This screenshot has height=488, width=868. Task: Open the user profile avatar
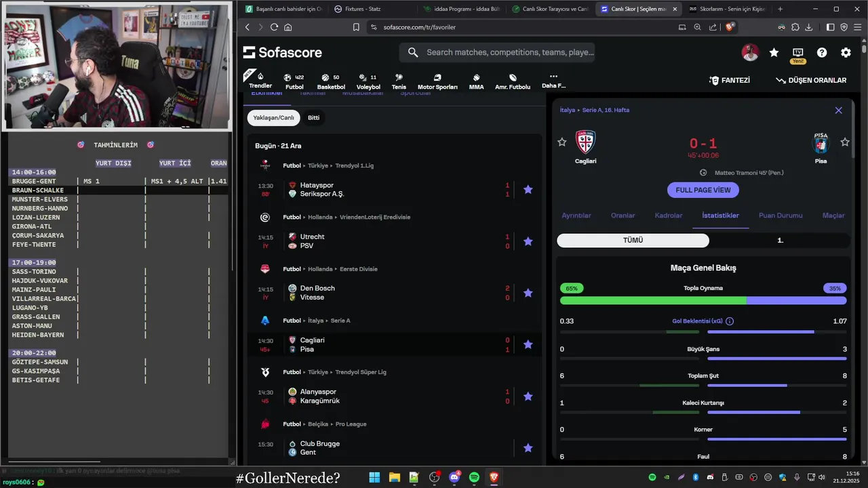(x=750, y=53)
